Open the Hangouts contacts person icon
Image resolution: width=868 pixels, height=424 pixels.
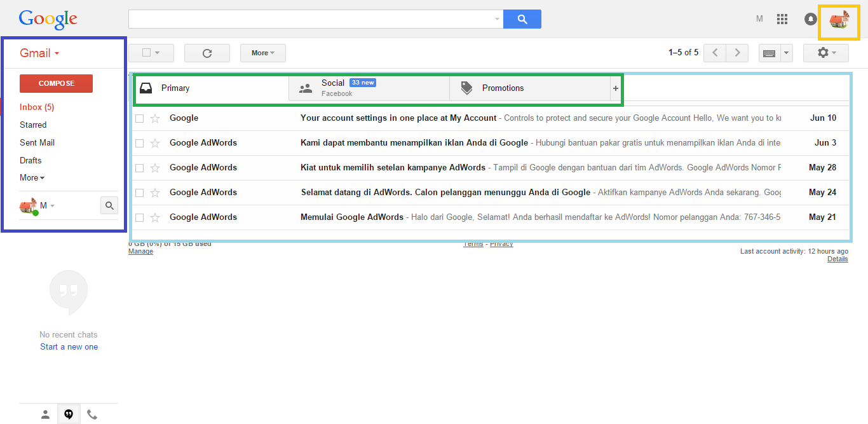(45, 414)
